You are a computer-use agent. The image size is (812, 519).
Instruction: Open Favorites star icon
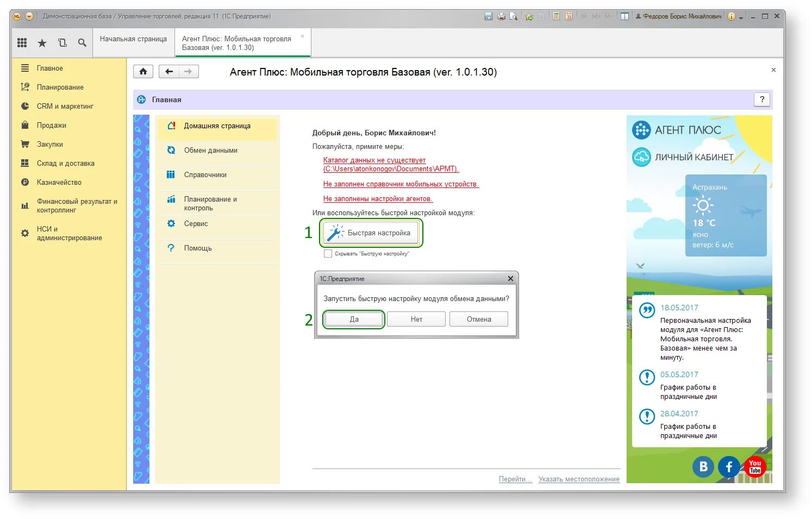coord(42,43)
